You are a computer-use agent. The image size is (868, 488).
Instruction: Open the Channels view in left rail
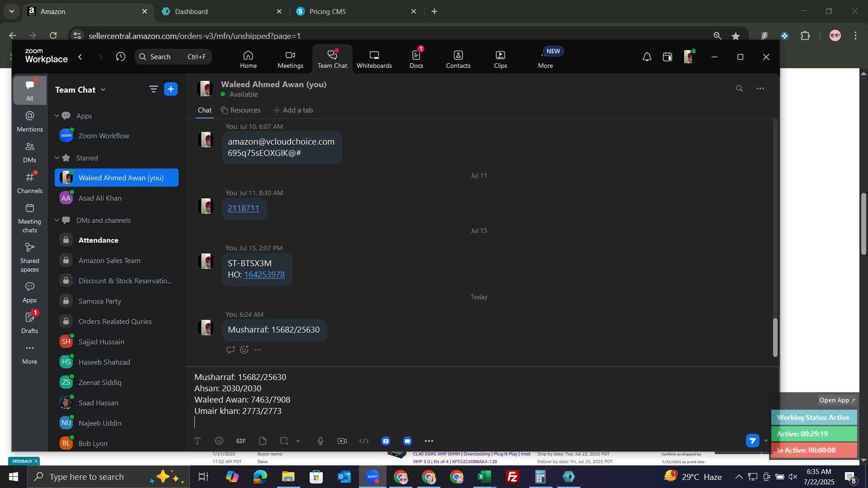[x=30, y=183]
